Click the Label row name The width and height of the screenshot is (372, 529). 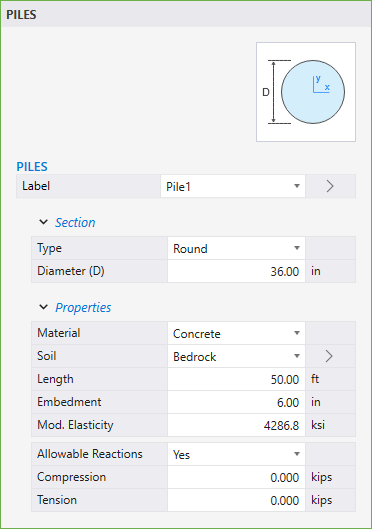point(36,186)
